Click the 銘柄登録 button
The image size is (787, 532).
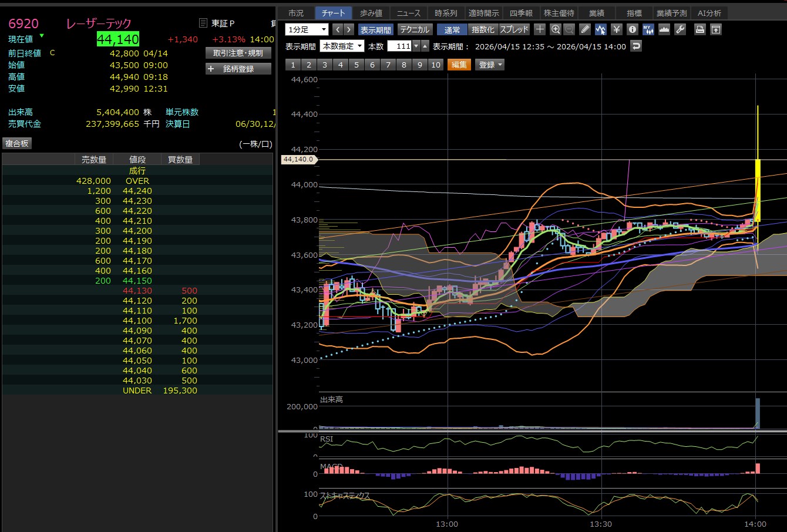coord(238,69)
